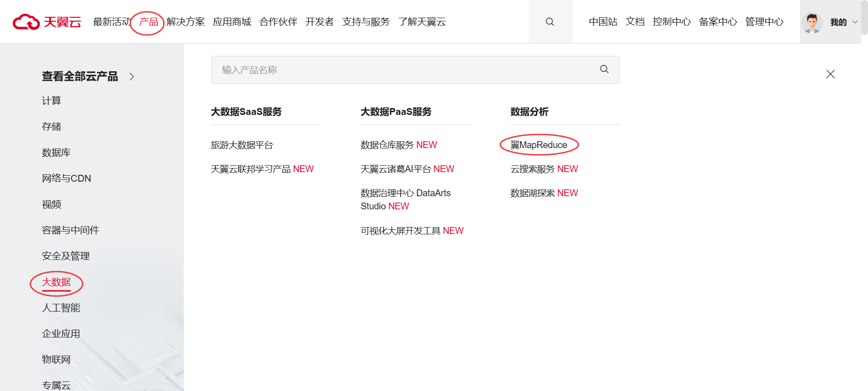Screen dimensions: 868x391
Task: Select 存储 category in sidebar
Action: click(51, 126)
